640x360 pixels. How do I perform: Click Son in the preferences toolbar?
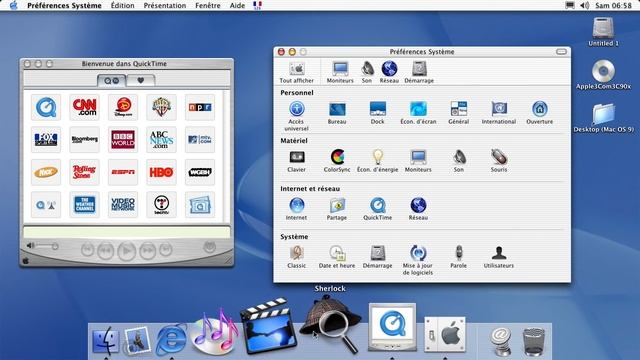point(367,72)
